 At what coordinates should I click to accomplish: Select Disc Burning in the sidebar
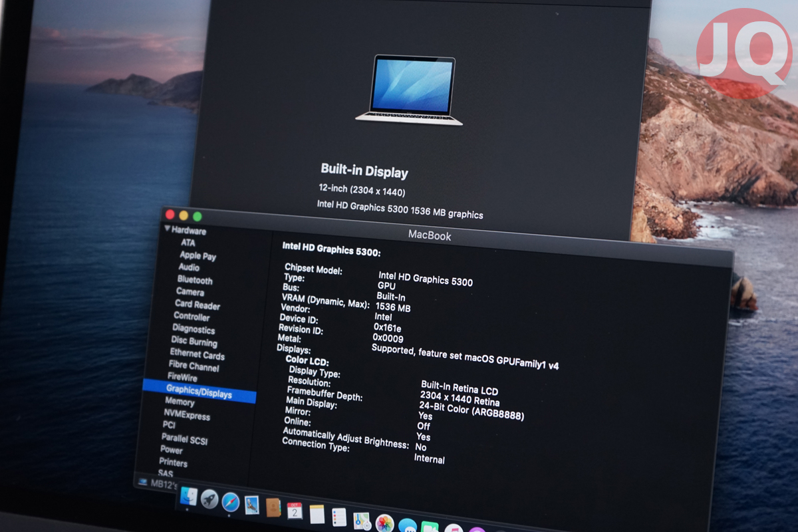pos(194,342)
